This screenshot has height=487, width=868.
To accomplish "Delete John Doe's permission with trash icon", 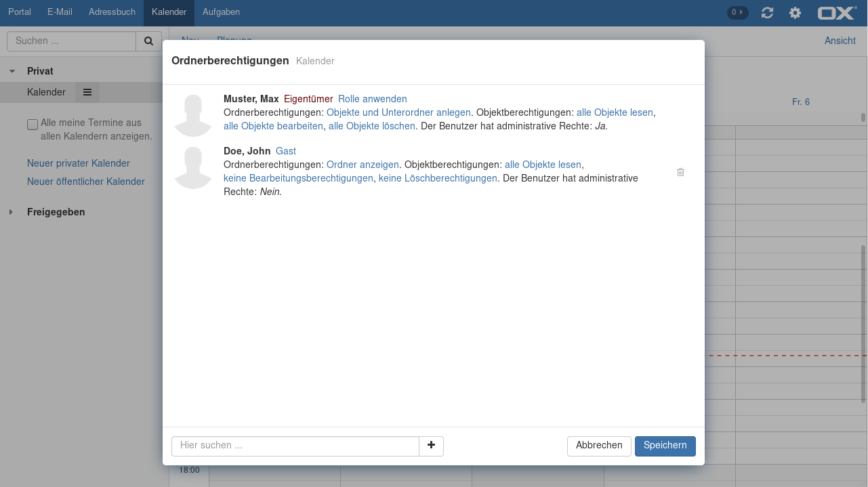I will [x=680, y=172].
